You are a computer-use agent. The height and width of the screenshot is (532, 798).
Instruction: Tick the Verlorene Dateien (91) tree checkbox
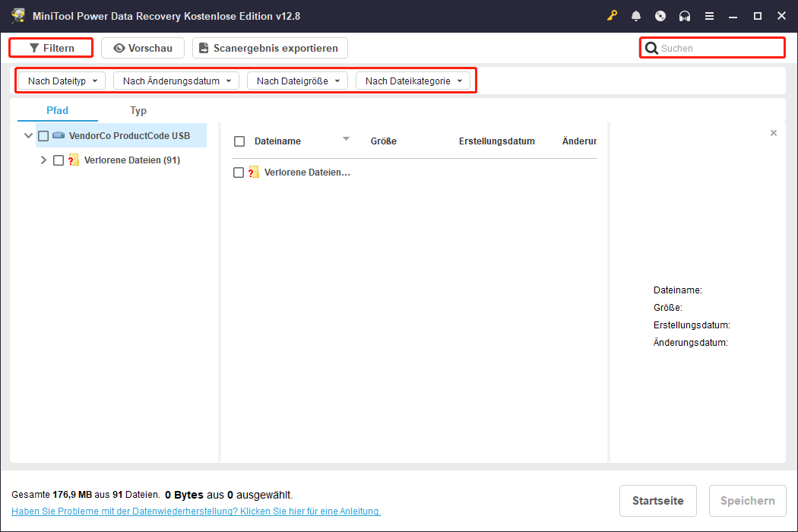click(x=59, y=160)
